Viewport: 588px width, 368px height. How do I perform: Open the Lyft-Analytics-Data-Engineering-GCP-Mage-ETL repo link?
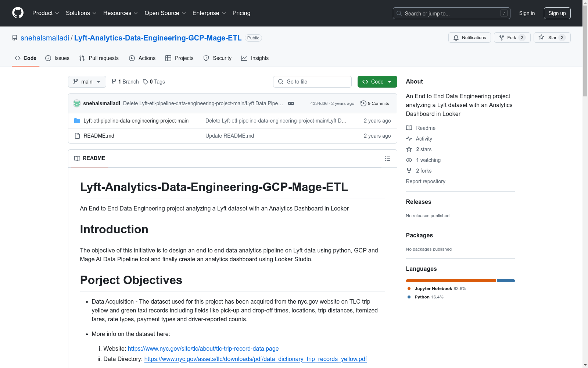(158, 38)
